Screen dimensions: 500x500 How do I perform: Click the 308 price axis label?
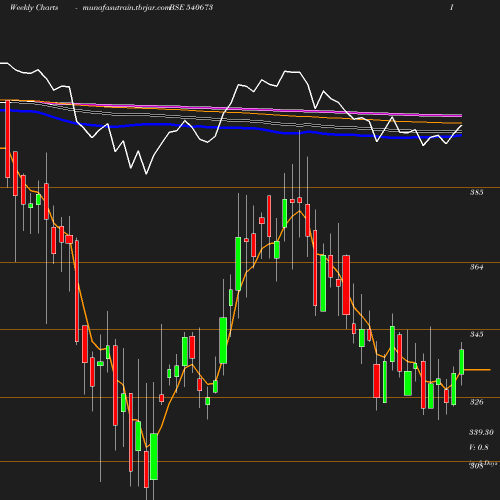click(x=476, y=466)
